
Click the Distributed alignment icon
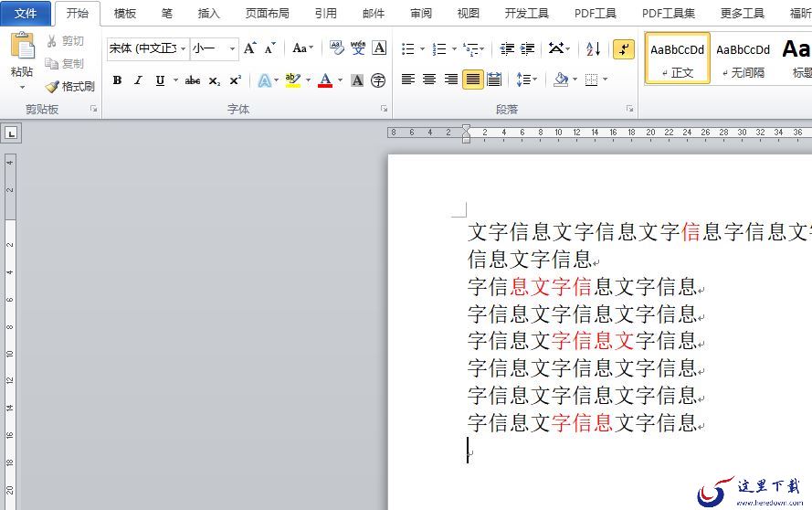pos(494,80)
